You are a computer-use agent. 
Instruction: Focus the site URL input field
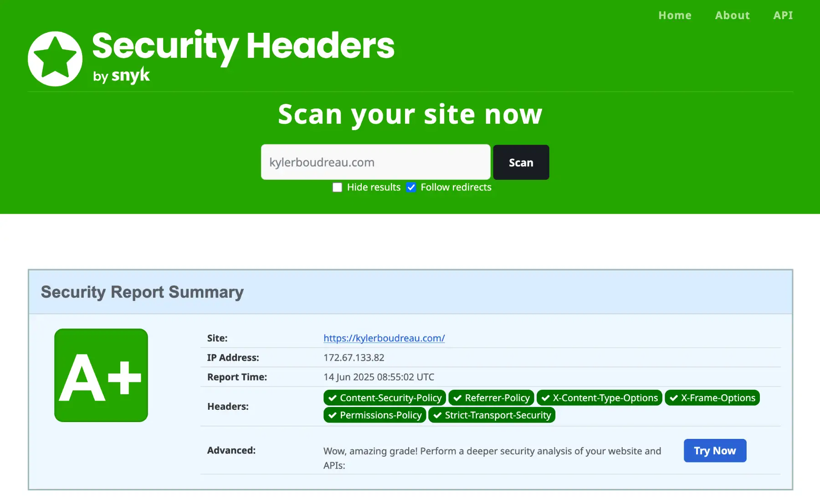point(375,163)
